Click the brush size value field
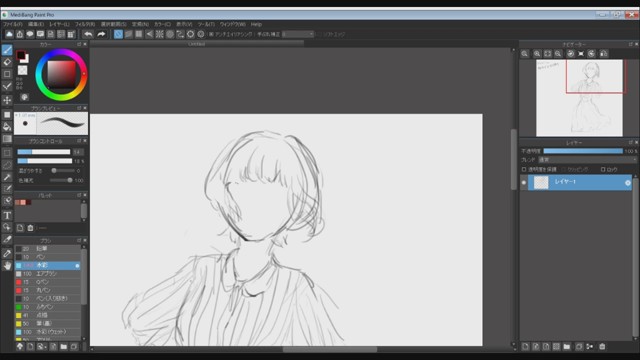This screenshot has width=640, height=360. coord(78,152)
